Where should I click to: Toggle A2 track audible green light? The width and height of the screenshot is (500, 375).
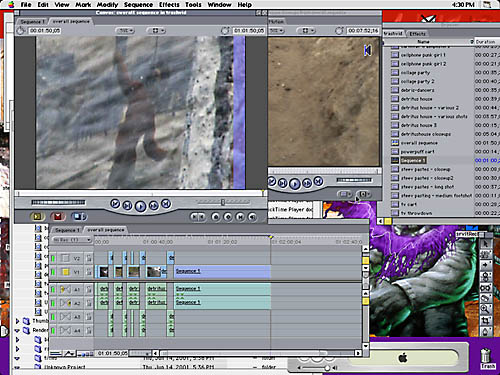pos(53,303)
